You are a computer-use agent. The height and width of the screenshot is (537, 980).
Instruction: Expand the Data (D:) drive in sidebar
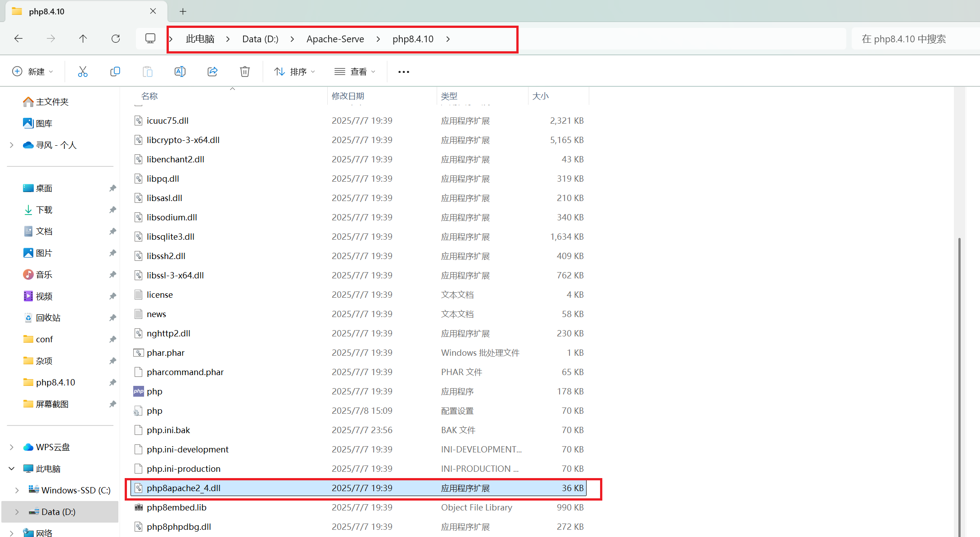17,511
